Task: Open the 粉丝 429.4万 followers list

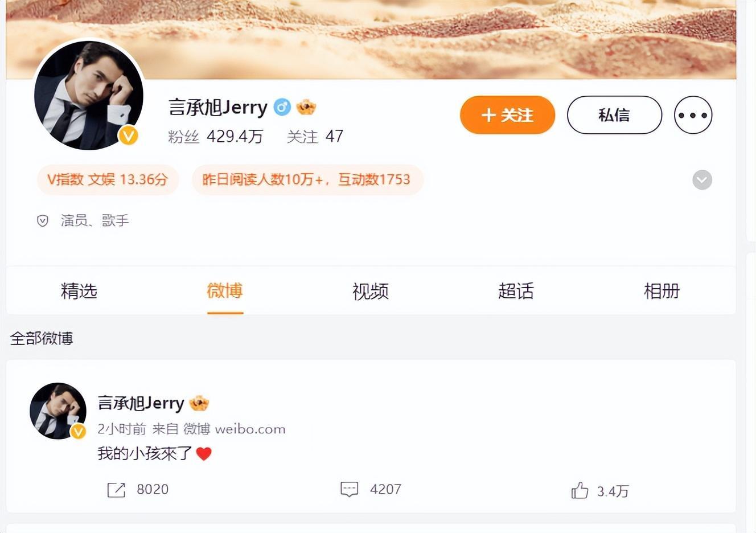Action: pos(216,137)
